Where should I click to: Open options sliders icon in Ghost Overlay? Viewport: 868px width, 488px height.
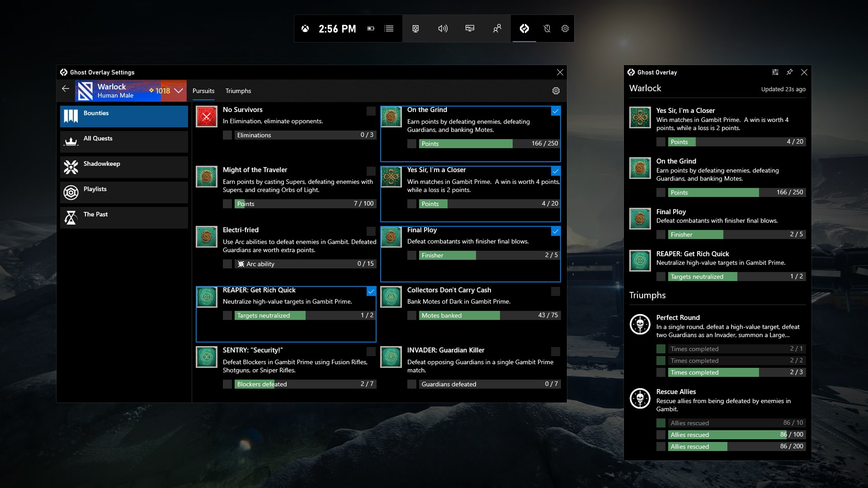tap(775, 72)
